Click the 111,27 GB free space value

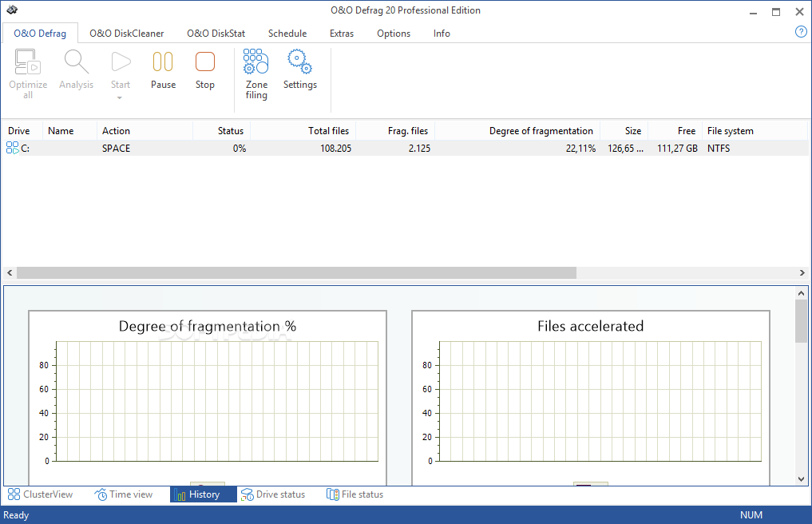click(677, 149)
